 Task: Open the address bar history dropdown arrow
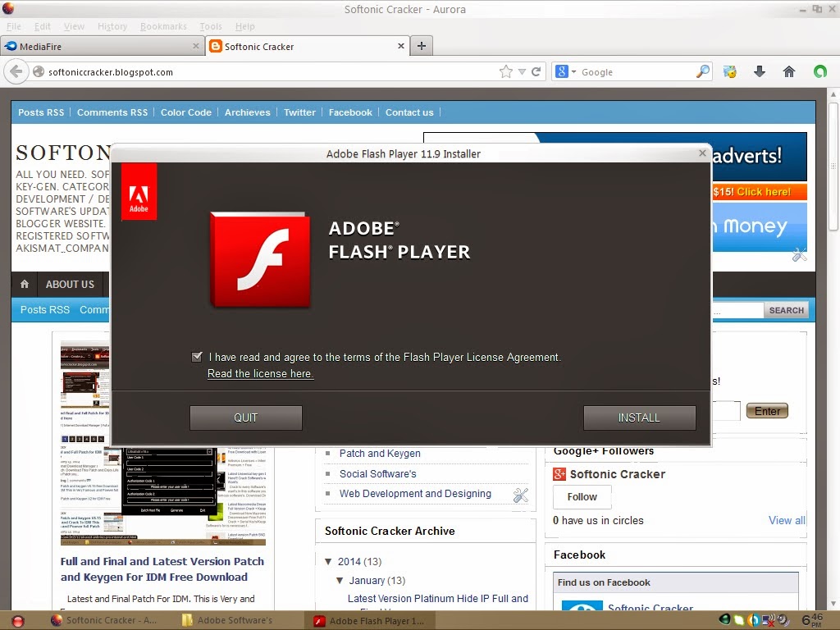(x=522, y=72)
